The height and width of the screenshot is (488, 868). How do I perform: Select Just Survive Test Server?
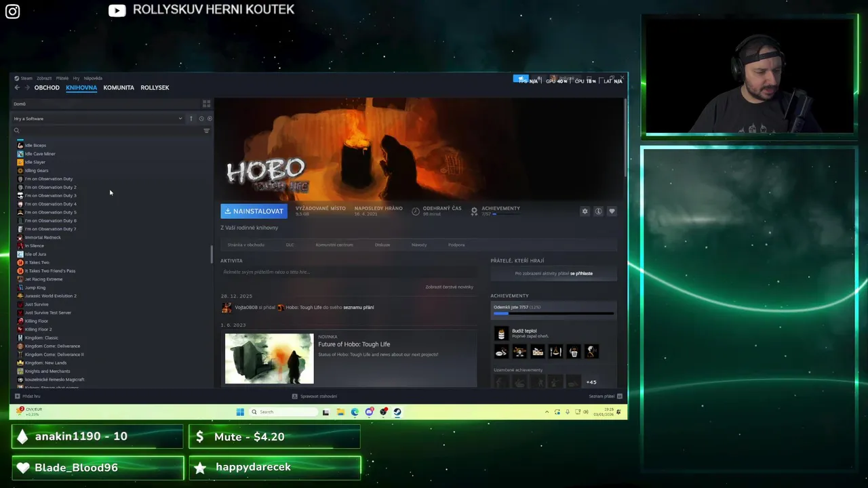point(47,312)
